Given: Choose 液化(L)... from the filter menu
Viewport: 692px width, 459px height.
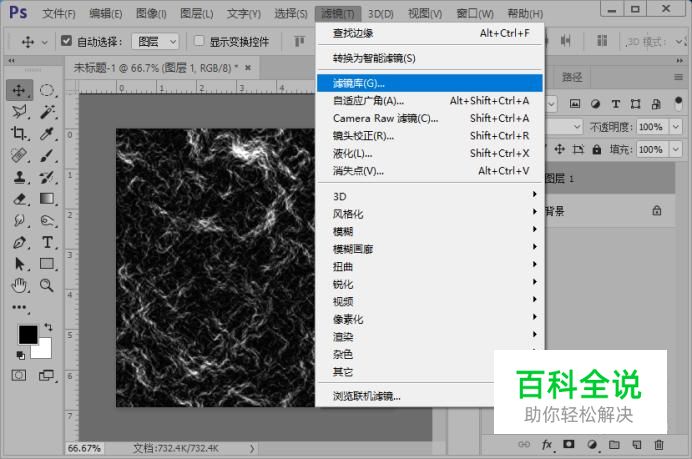Looking at the screenshot, I should 430,153.
